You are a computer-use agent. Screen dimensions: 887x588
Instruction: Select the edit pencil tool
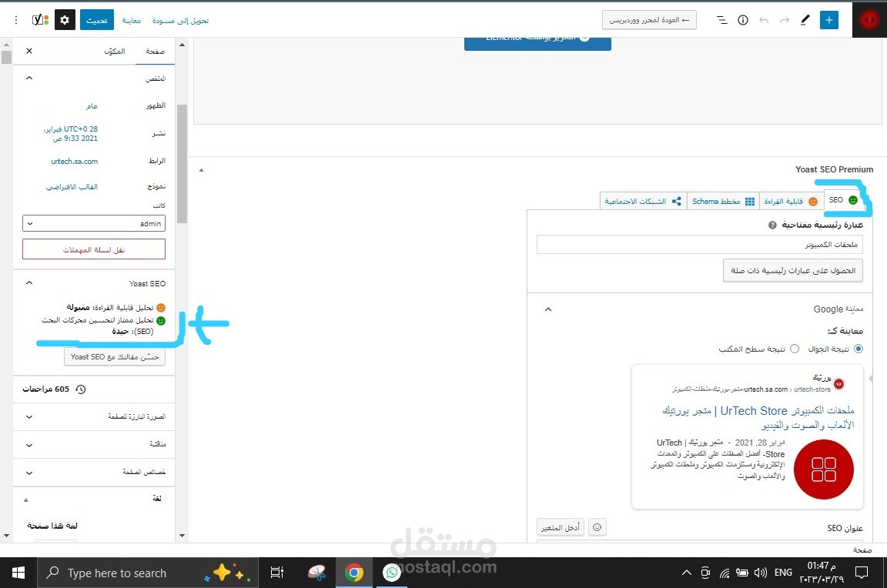[x=805, y=20]
